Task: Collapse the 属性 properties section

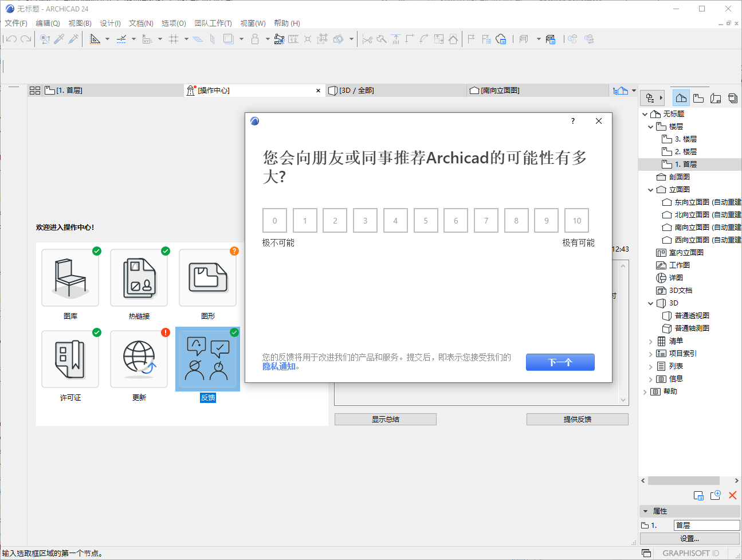Action: click(645, 511)
